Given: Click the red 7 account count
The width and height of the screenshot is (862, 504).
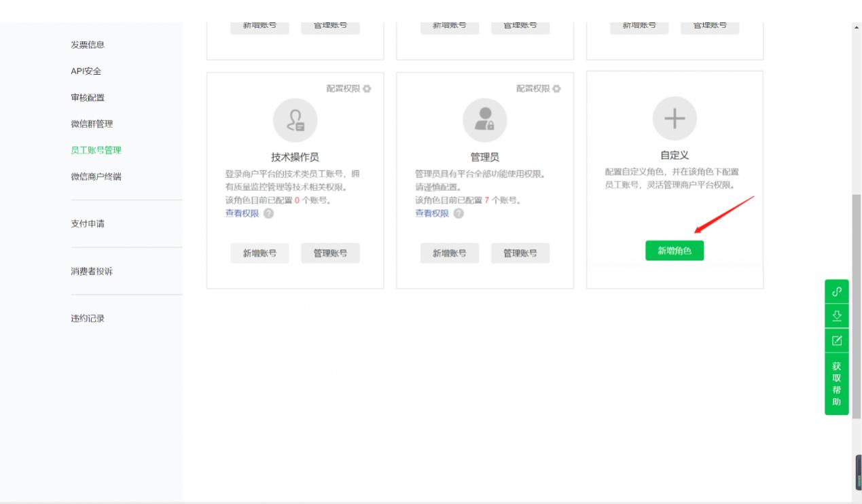Looking at the screenshot, I should 487,200.
